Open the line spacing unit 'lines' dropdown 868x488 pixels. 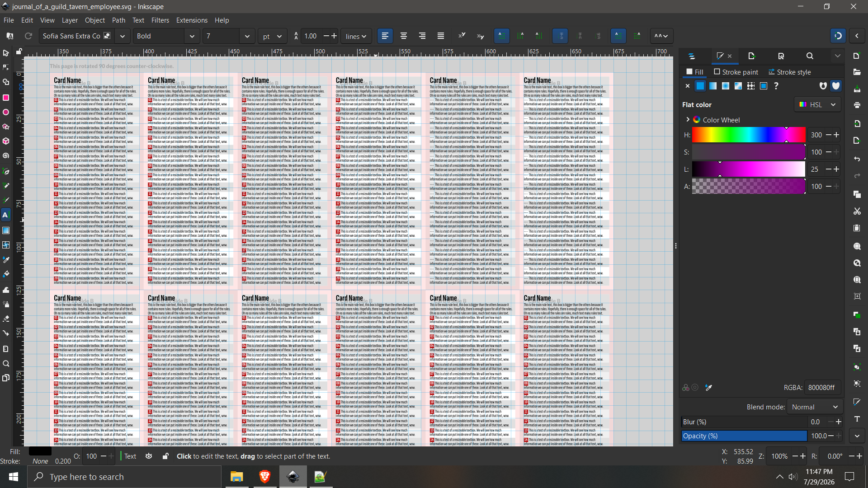(x=356, y=36)
